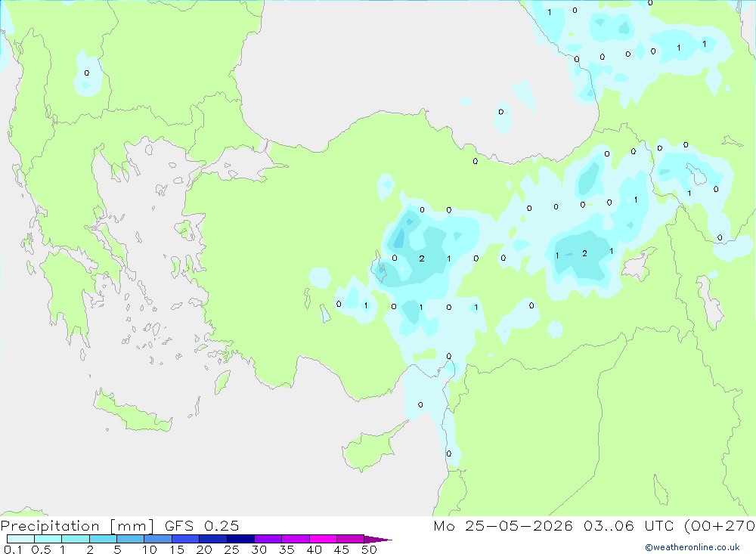756x554 pixels.
Task: Select the 30–35 mm purple legend swatch
Action: pyautogui.click(x=268, y=539)
